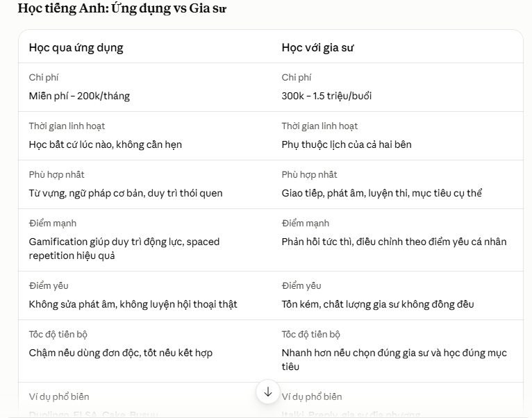Click "Không sửa phát âm" weakness cell
Viewport: 532px width, 418px height.
click(x=133, y=304)
